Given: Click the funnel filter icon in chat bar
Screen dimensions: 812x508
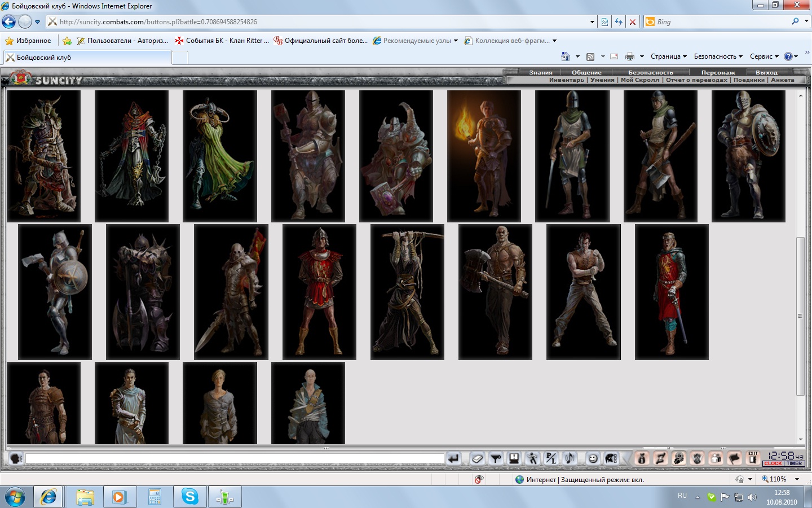Looking at the screenshot, I should (496, 458).
